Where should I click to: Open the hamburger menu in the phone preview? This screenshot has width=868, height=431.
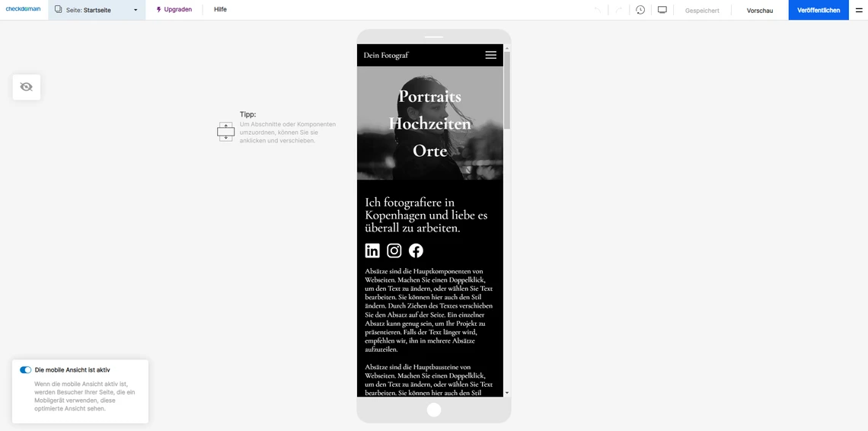(x=490, y=55)
